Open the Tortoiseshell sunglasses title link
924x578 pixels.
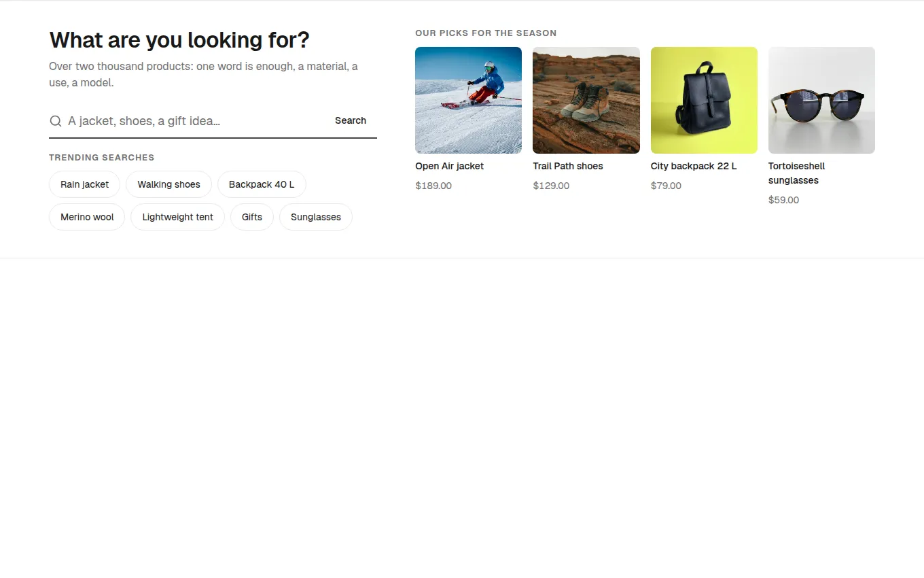click(x=796, y=173)
